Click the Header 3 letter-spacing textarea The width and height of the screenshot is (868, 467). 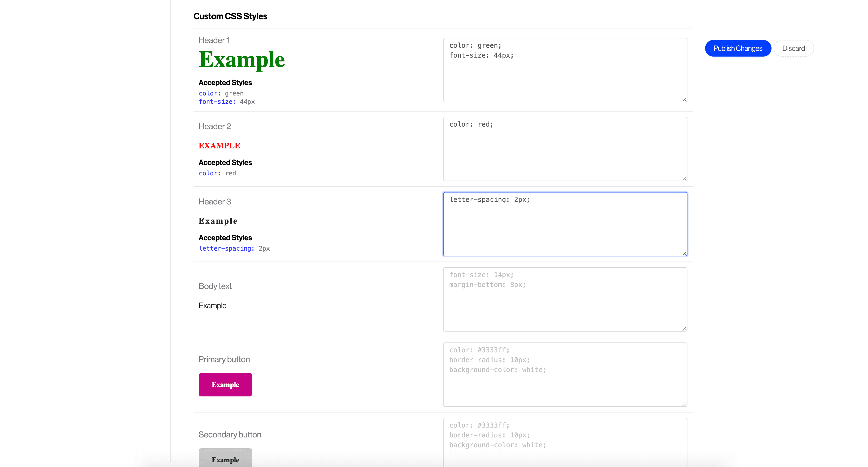coord(565,224)
